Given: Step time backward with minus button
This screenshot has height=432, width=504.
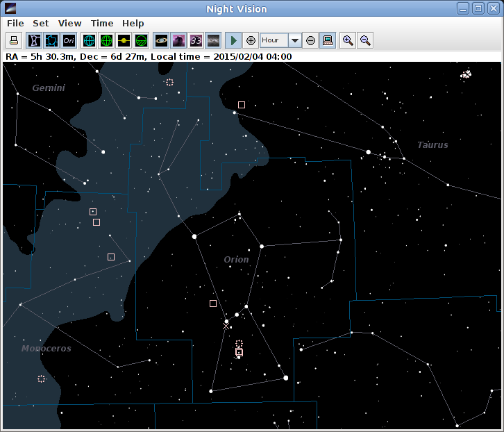Looking at the screenshot, I should pos(310,40).
